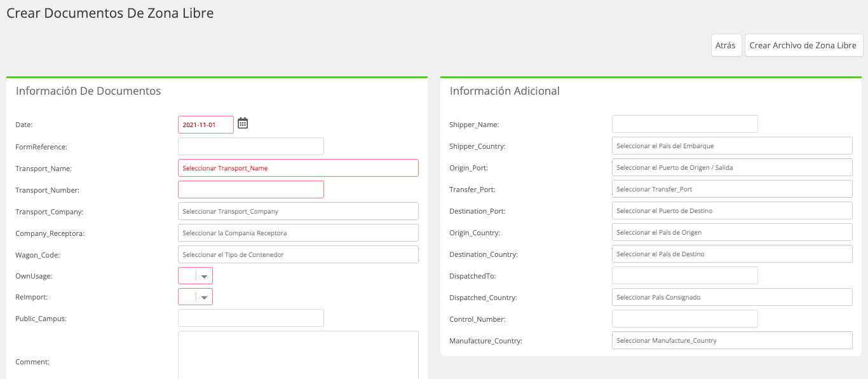
Task: Open the Origin_Country selector
Action: (x=732, y=232)
